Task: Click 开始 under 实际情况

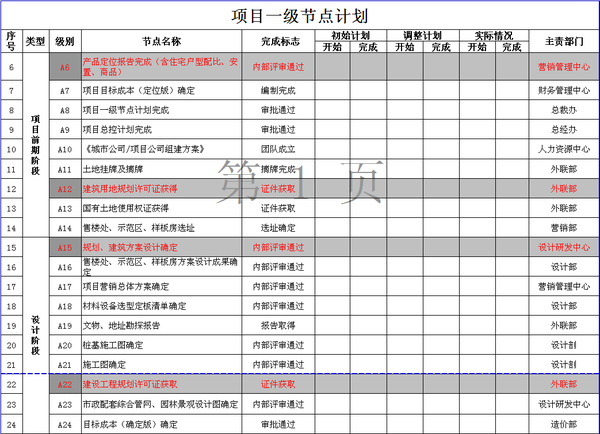Action: click(477, 47)
